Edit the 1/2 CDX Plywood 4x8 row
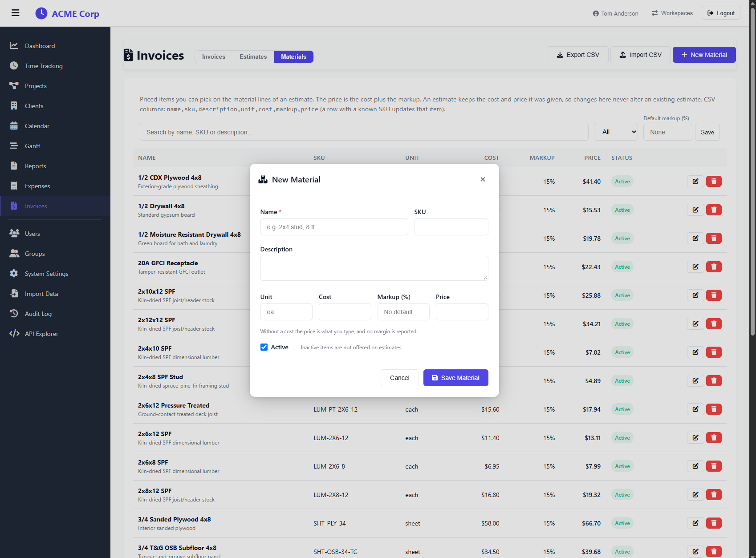The image size is (756, 558). coord(695,182)
